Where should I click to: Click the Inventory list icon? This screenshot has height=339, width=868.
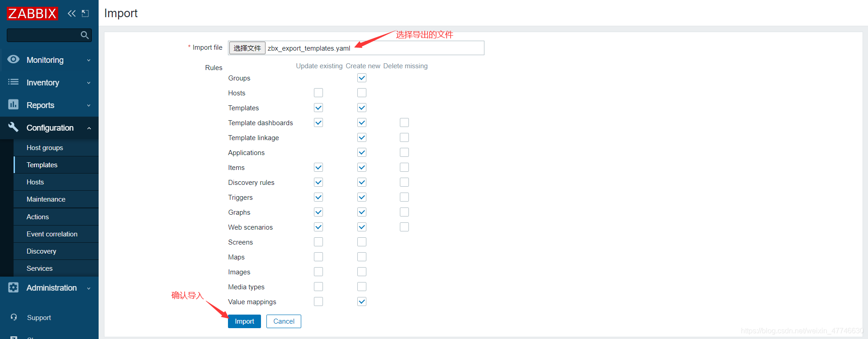[14, 82]
